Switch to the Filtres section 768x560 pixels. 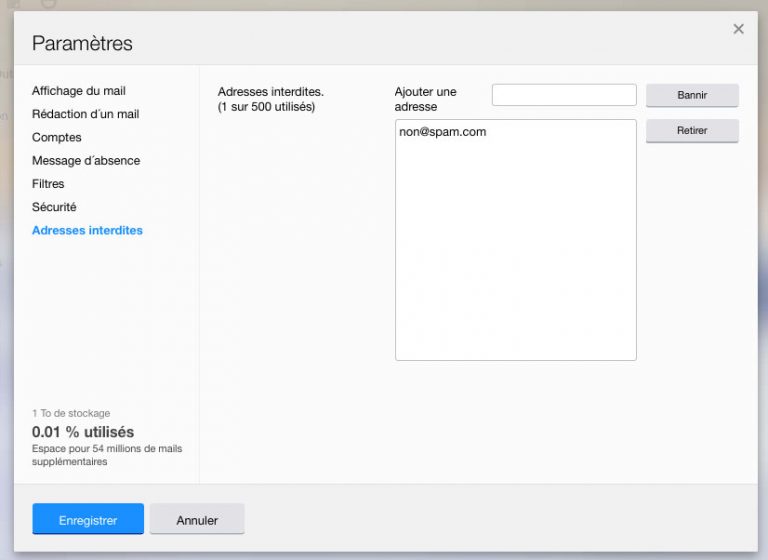tap(48, 184)
